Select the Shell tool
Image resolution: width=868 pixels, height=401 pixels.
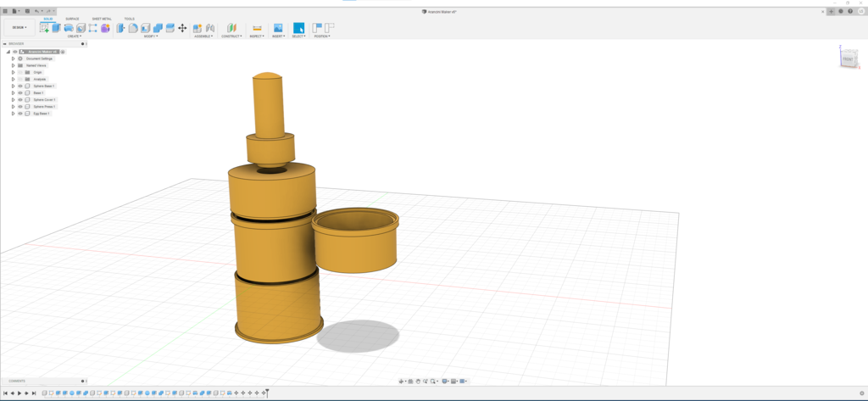click(146, 28)
